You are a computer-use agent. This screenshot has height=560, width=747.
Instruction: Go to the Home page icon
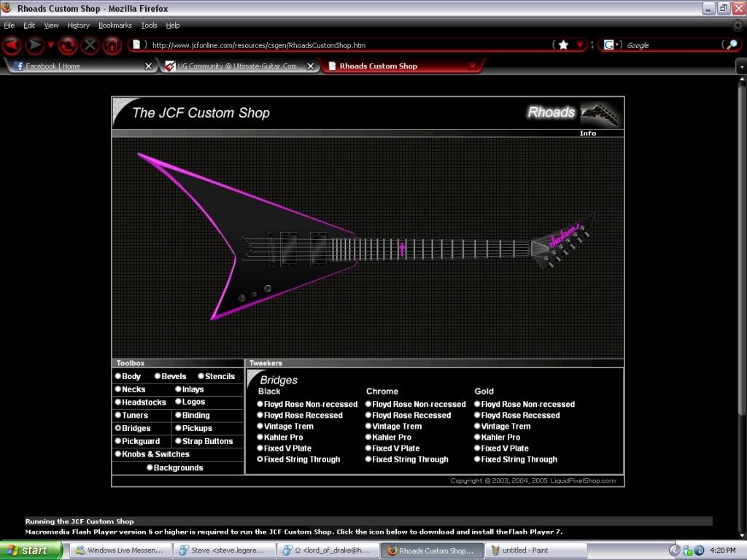click(x=112, y=45)
